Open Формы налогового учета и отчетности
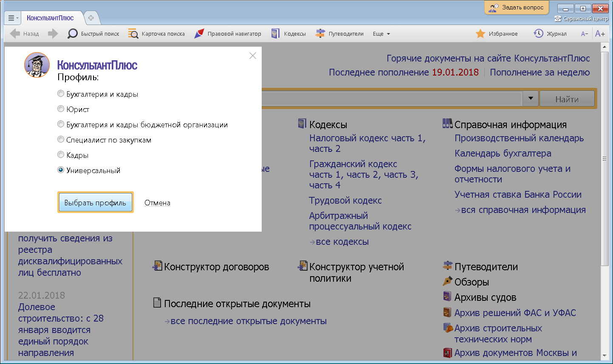Screen dimensions: 613x364 point(512,174)
